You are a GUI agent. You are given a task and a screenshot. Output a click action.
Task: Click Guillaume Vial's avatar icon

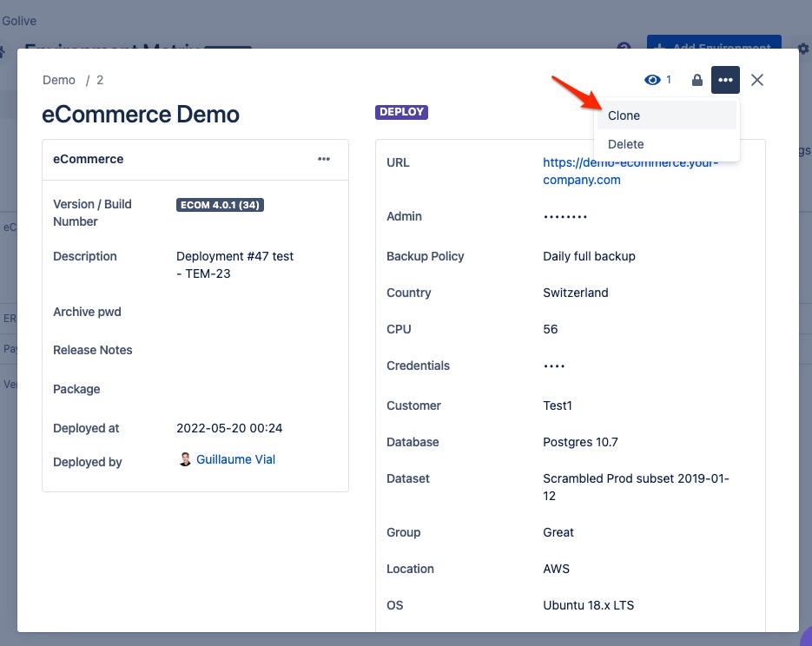pyautogui.click(x=185, y=459)
